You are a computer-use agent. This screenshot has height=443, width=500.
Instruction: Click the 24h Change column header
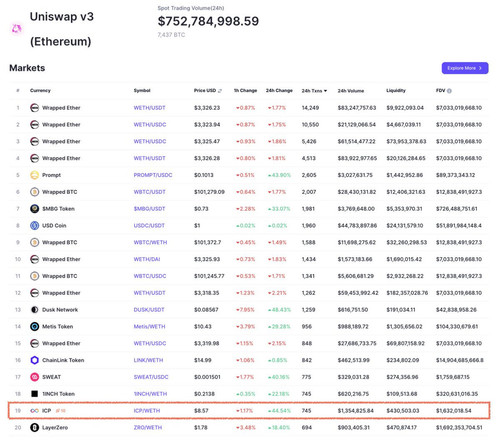279,91
